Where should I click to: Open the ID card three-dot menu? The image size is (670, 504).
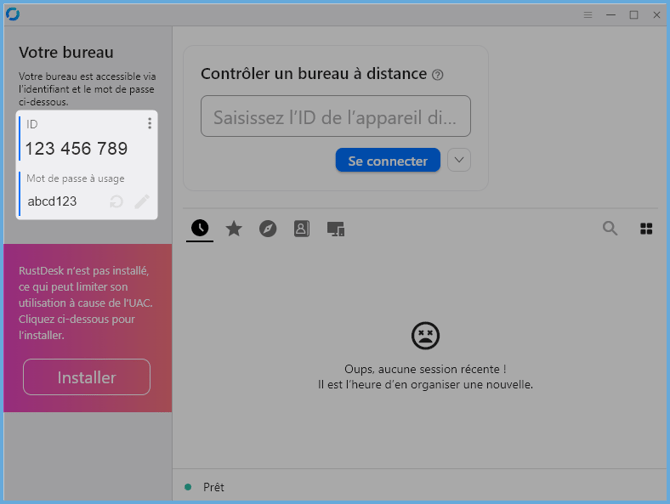tap(150, 123)
